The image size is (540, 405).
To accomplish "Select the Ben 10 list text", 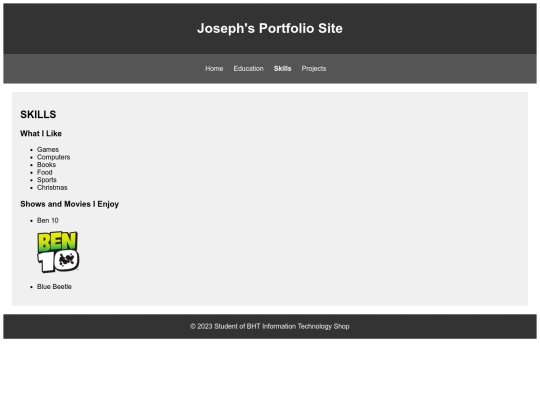I will coord(48,220).
